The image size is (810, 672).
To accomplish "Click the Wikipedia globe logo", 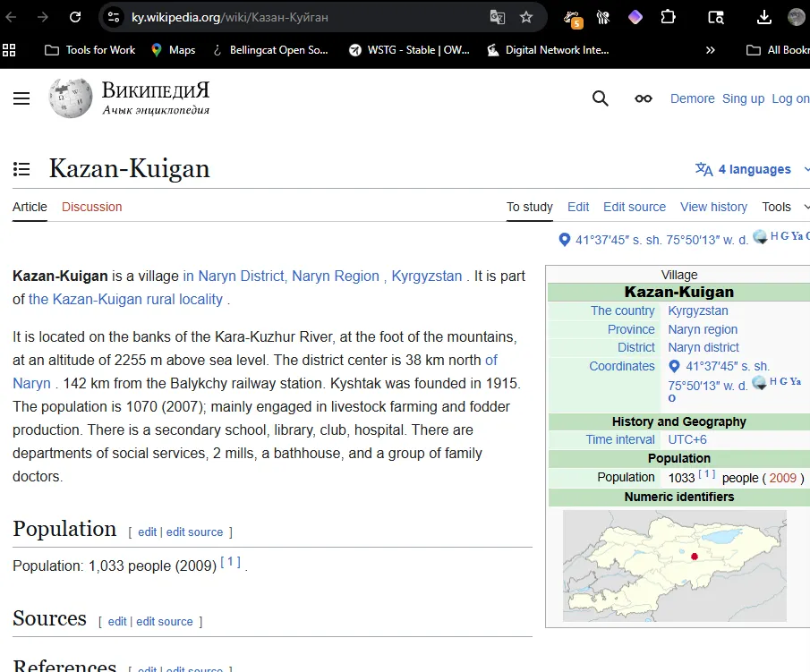I will (x=70, y=98).
